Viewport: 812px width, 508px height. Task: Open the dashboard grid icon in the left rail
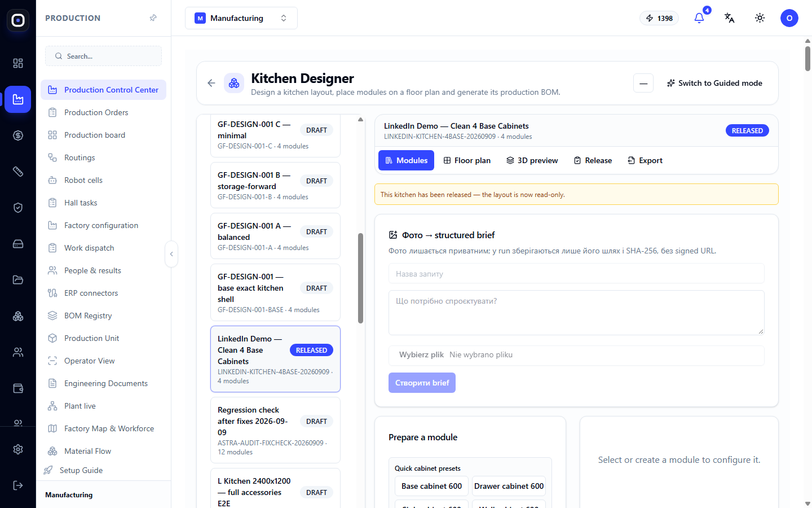coord(18,63)
